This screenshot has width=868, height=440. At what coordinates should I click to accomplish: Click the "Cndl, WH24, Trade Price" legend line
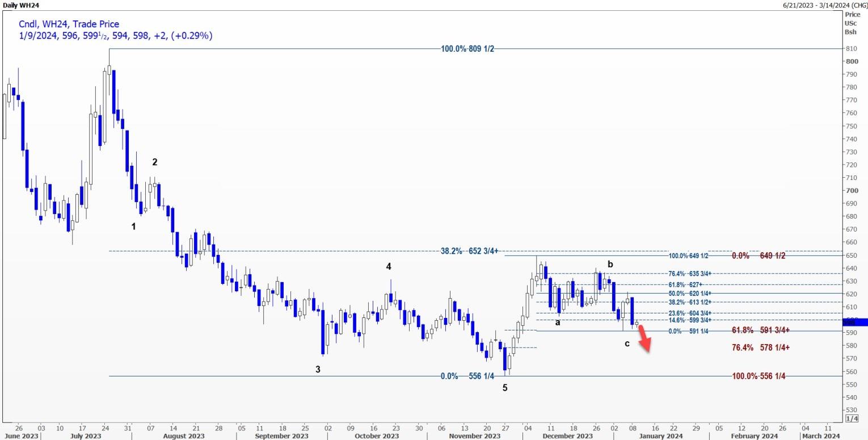tap(69, 24)
